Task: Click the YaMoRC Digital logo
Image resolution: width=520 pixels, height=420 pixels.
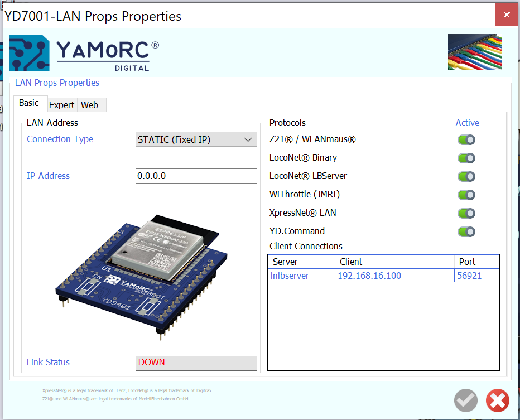Action: (x=84, y=54)
